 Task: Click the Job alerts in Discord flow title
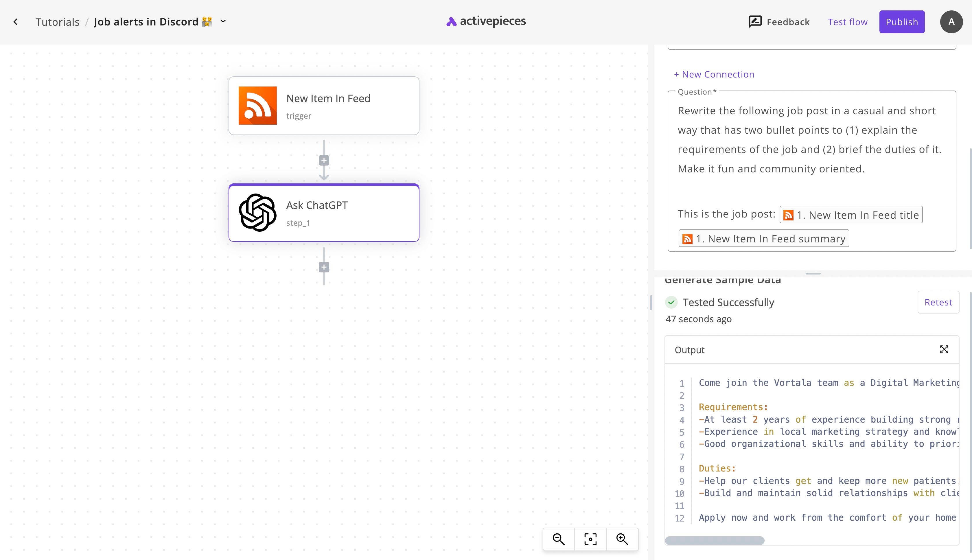click(x=153, y=22)
